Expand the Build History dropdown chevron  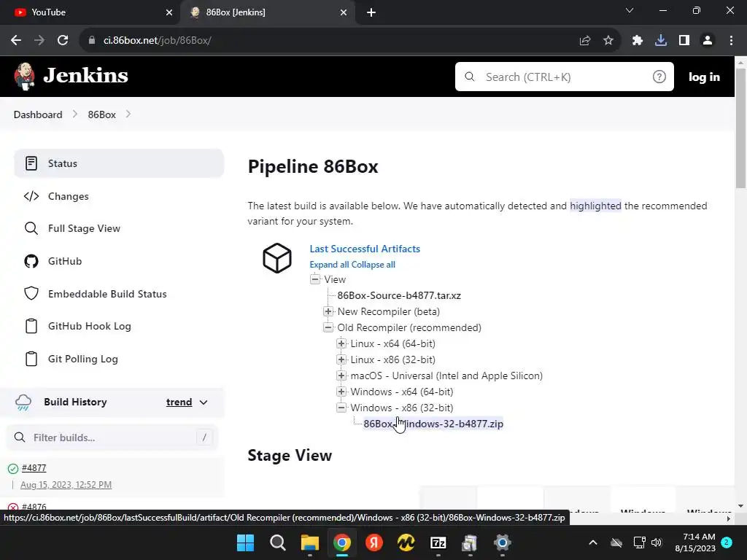204,402
